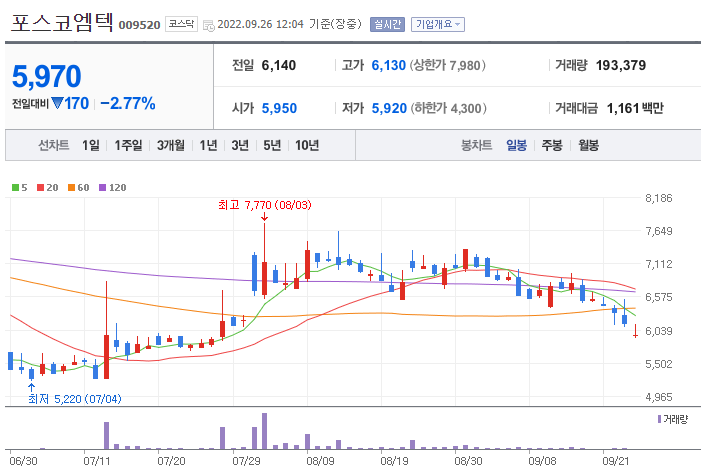The height and width of the screenshot is (471, 701).
Task: Show the 10년 line chart
Action: click(x=307, y=145)
